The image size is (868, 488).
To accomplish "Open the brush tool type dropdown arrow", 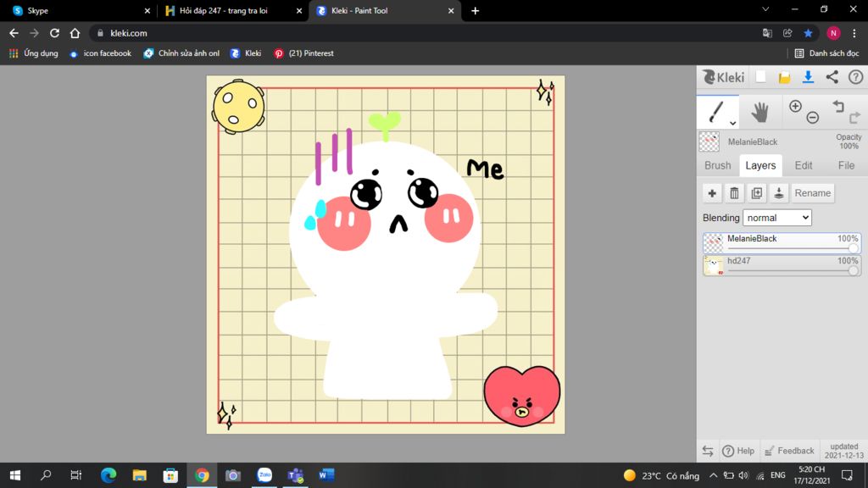I will click(x=732, y=124).
